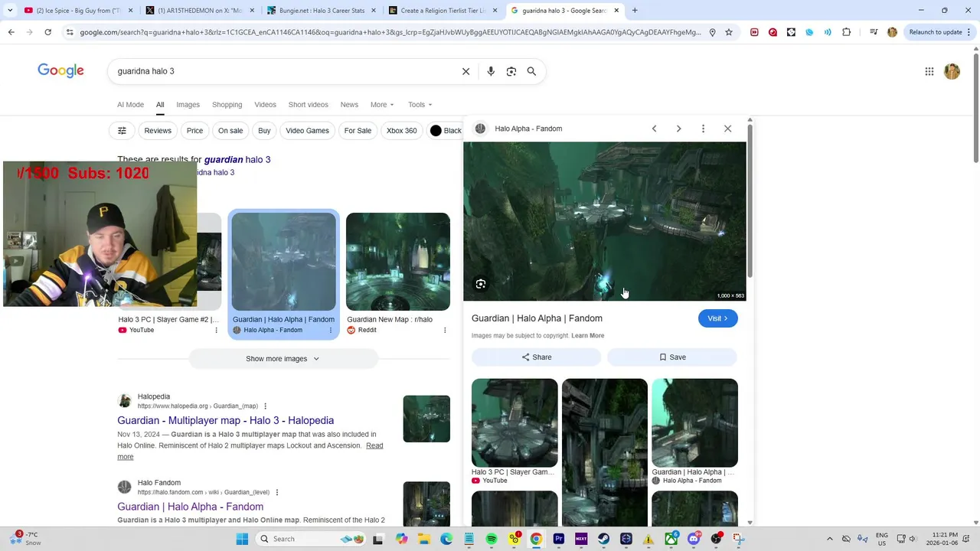Select the Black color filter chip
This screenshot has height=551, width=980.
[x=445, y=131]
